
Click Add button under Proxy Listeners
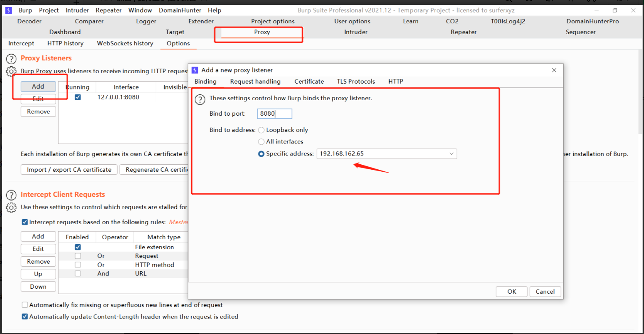click(x=38, y=87)
